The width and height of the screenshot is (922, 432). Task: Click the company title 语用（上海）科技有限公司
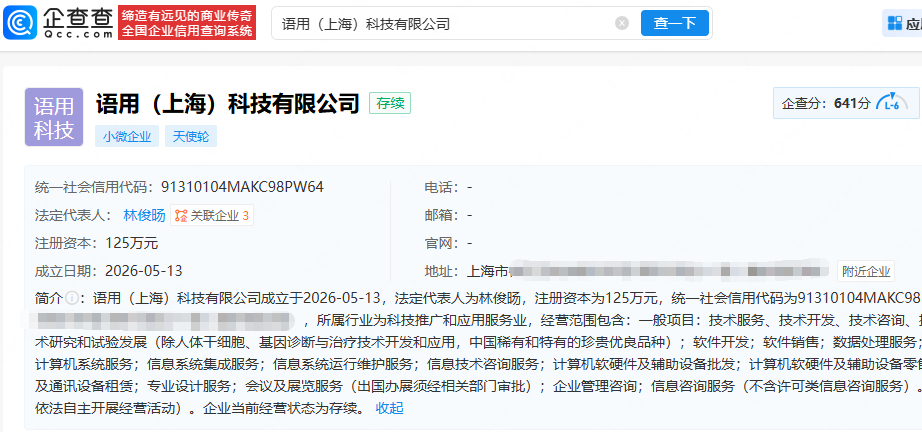pyautogui.click(x=228, y=103)
